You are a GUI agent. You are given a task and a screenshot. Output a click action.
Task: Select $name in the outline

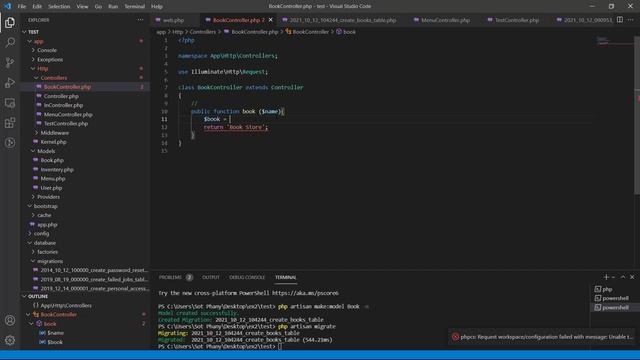pyautogui.click(x=55, y=333)
